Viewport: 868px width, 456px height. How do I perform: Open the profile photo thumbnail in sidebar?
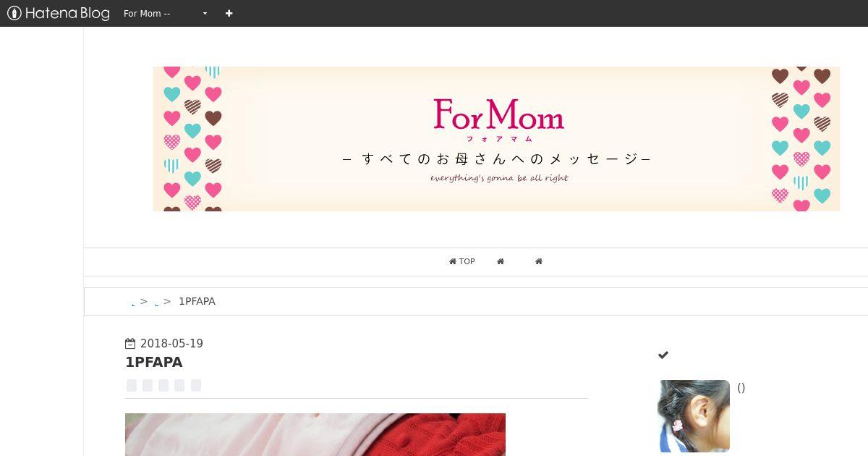694,416
